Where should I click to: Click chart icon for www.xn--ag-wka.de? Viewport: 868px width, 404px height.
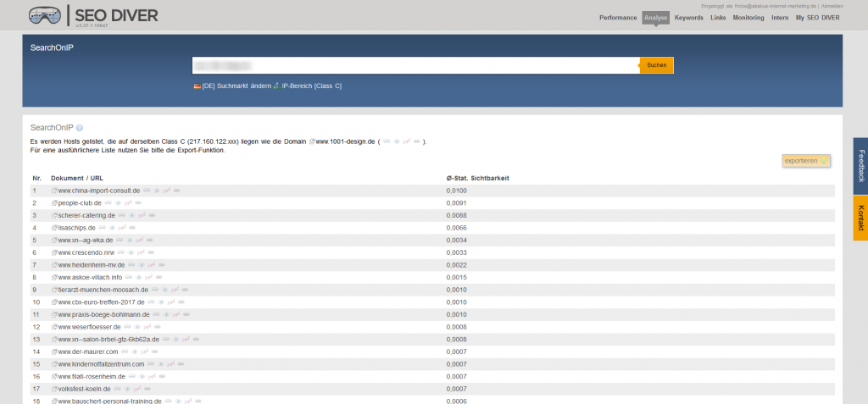pos(140,241)
